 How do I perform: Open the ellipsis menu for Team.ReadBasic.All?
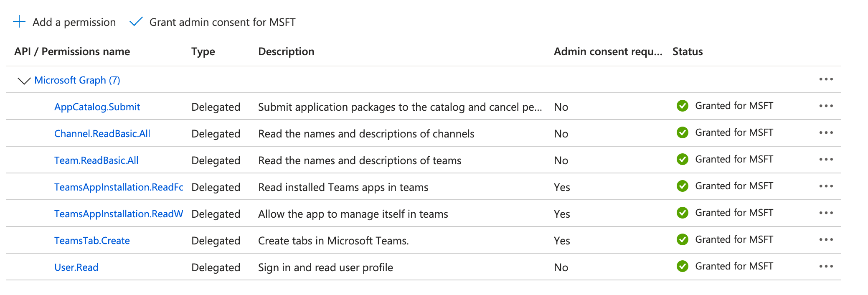pos(826,160)
